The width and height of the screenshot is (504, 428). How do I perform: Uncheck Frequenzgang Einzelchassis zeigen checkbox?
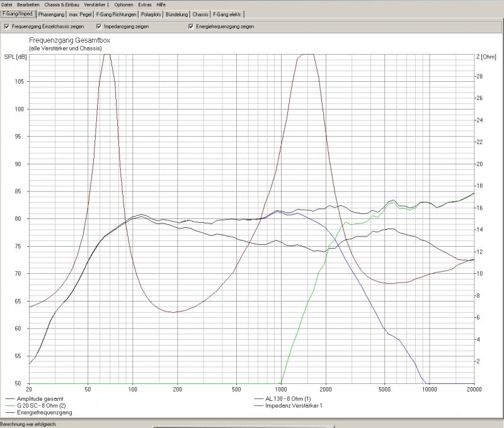(x=7, y=26)
